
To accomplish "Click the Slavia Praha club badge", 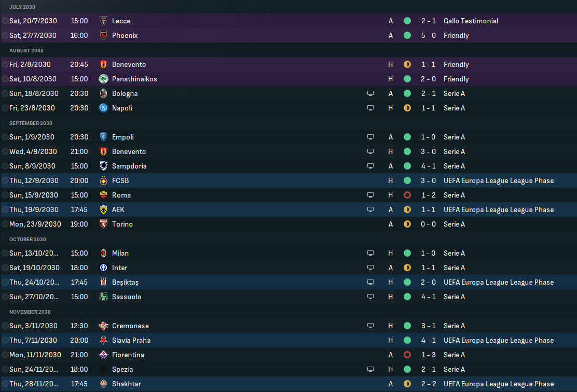I will 103,340.
